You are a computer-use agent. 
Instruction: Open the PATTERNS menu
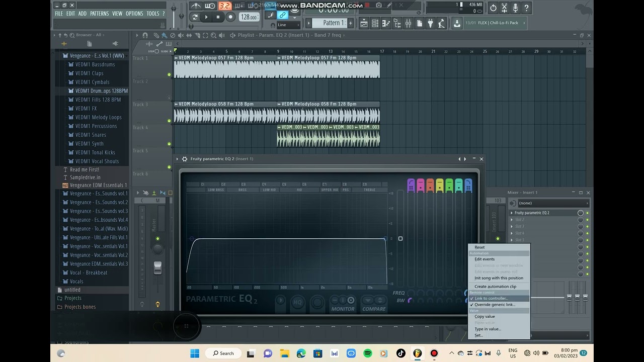(x=99, y=14)
